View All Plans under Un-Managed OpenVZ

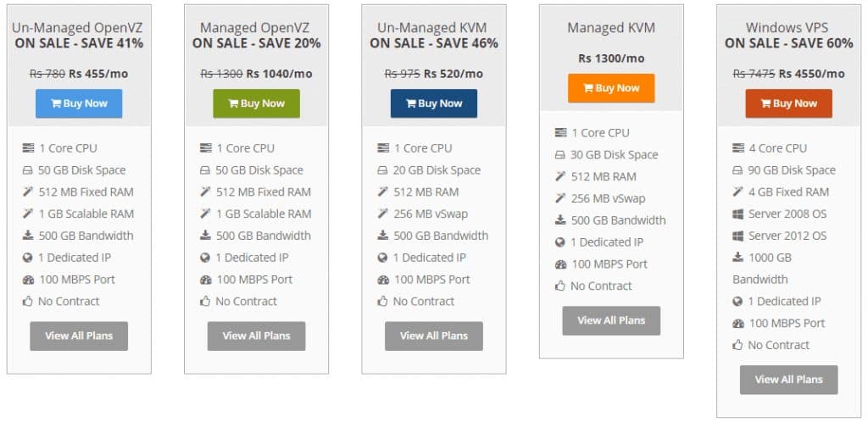(x=79, y=336)
